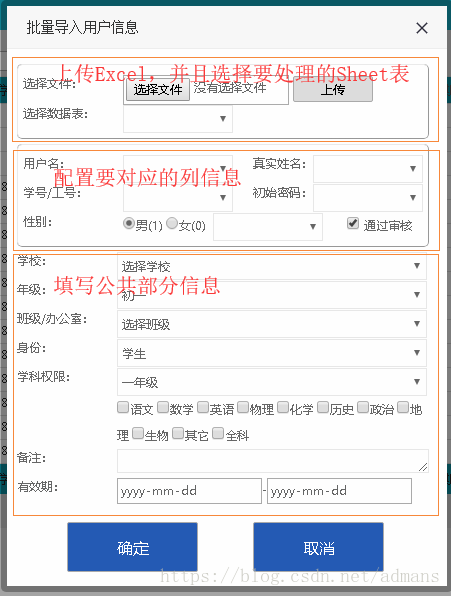Close the 批量导入用户信息 dialog
The height and width of the screenshot is (596, 451).
click(x=422, y=28)
